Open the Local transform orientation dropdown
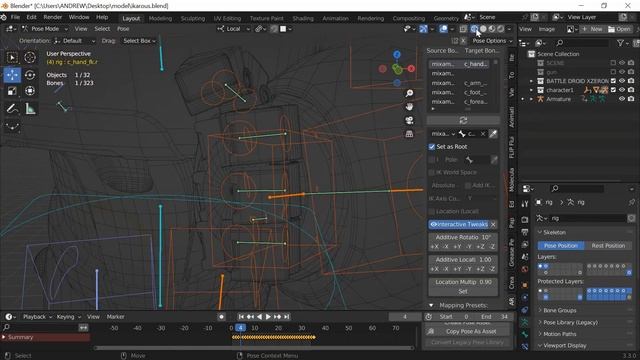 pyautogui.click(x=234, y=29)
